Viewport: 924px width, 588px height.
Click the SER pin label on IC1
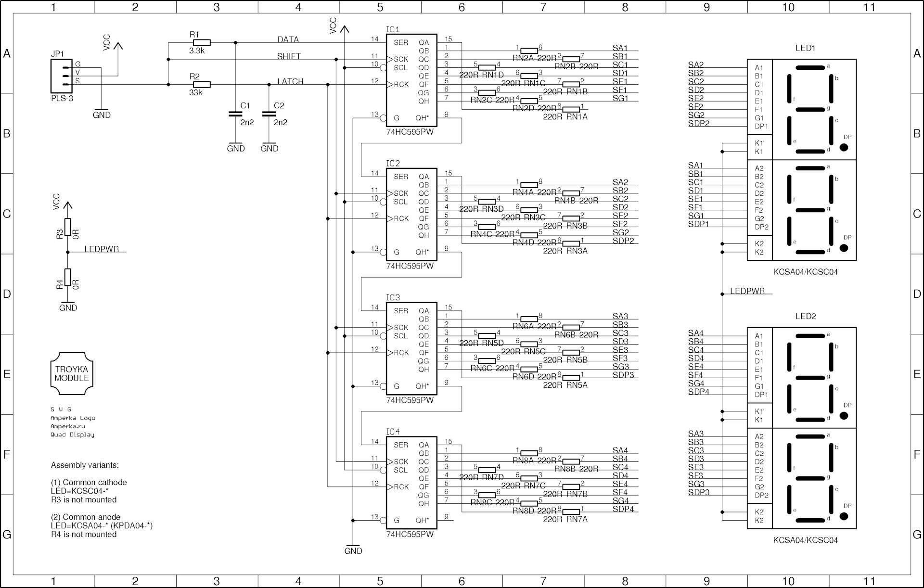(x=401, y=42)
